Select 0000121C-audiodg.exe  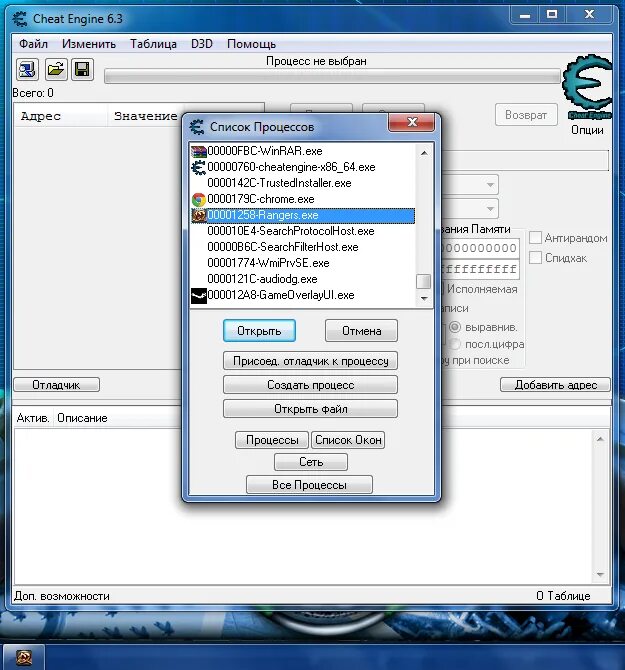(302, 279)
